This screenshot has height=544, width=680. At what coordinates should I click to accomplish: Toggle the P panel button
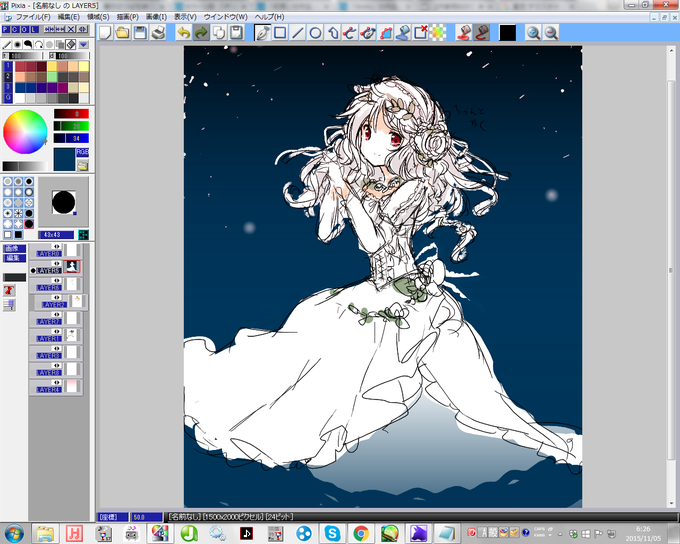tap(6, 29)
